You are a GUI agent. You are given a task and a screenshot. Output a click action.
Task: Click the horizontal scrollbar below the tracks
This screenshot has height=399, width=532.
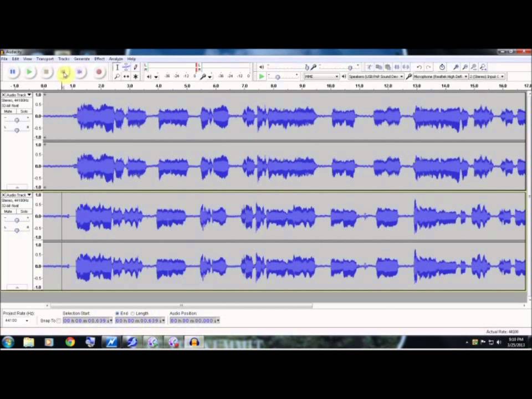point(181,306)
